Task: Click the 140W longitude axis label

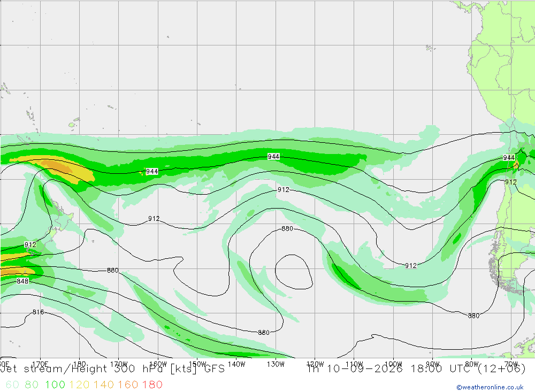Action: point(236,364)
